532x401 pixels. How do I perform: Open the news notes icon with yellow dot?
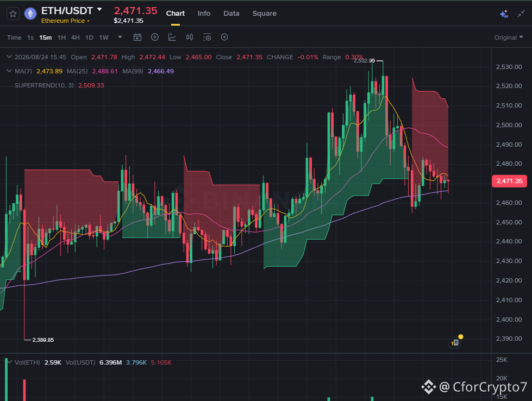click(x=455, y=343)
